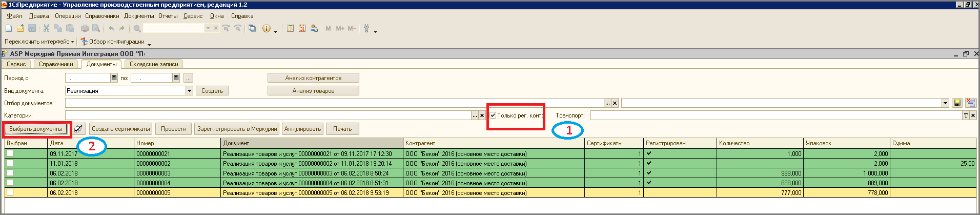
Task: Click the Print icon in main toolbar
Action: tap(85, 28)
